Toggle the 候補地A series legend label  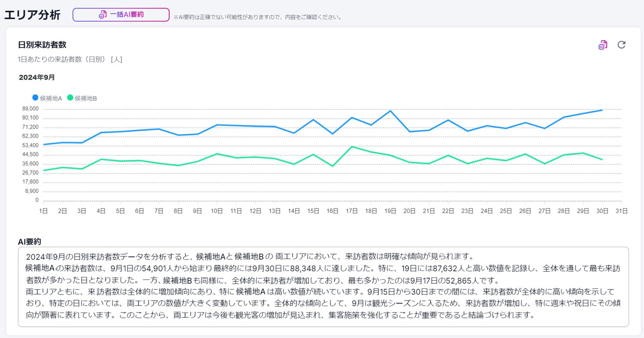51,98
